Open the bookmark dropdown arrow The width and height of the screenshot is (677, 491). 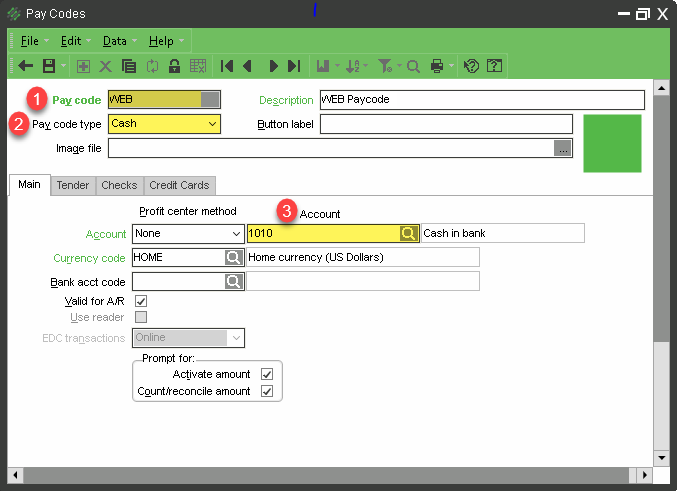(x=338, y=66)
